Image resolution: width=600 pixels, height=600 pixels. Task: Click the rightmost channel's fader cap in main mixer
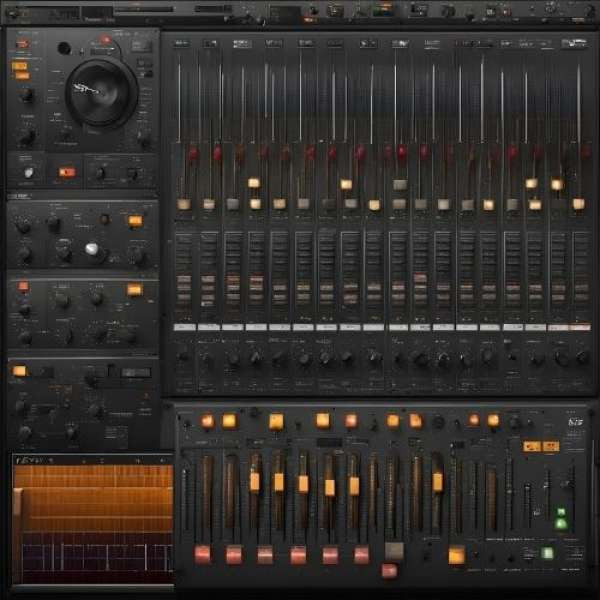coord(578,204)
